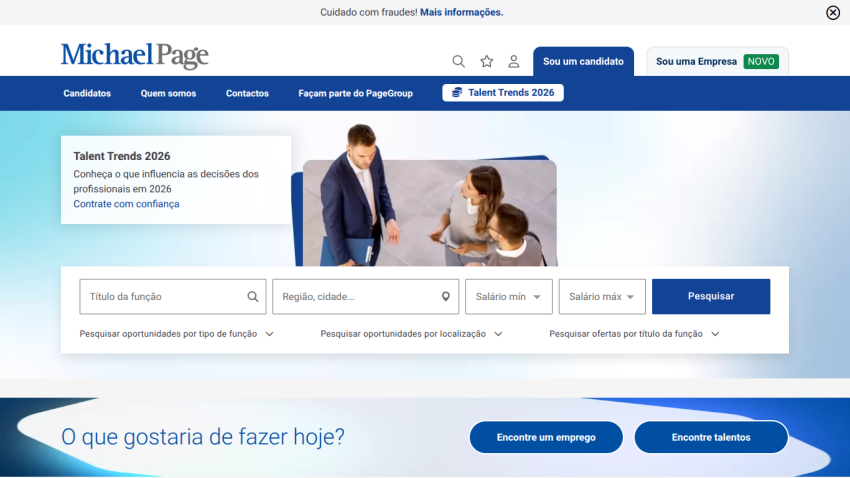850x478 pixels.
Task: Select the Sou um candidato tab
Action: [x=583, y=61]
